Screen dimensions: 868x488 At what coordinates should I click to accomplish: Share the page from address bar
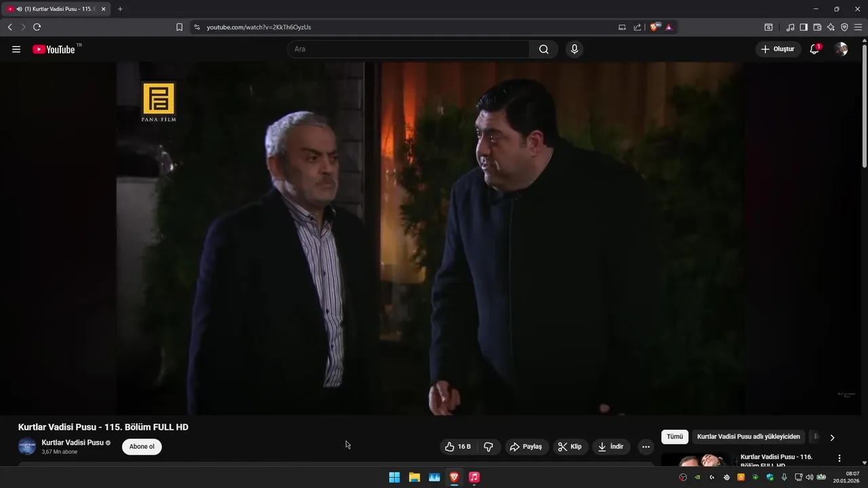click(x=637, y=27)
